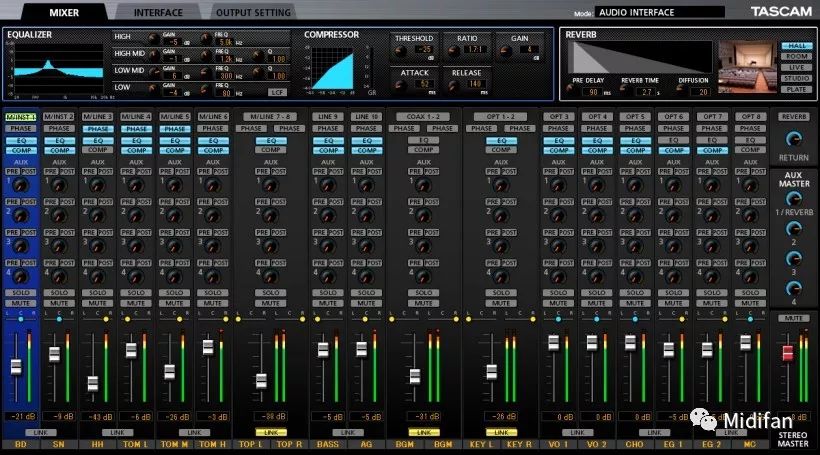Click the compressor GAIN knob

(505, 52)
